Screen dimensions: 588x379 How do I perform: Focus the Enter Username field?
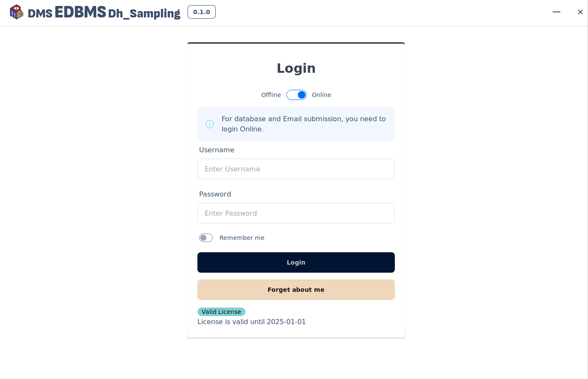(296, 169)
